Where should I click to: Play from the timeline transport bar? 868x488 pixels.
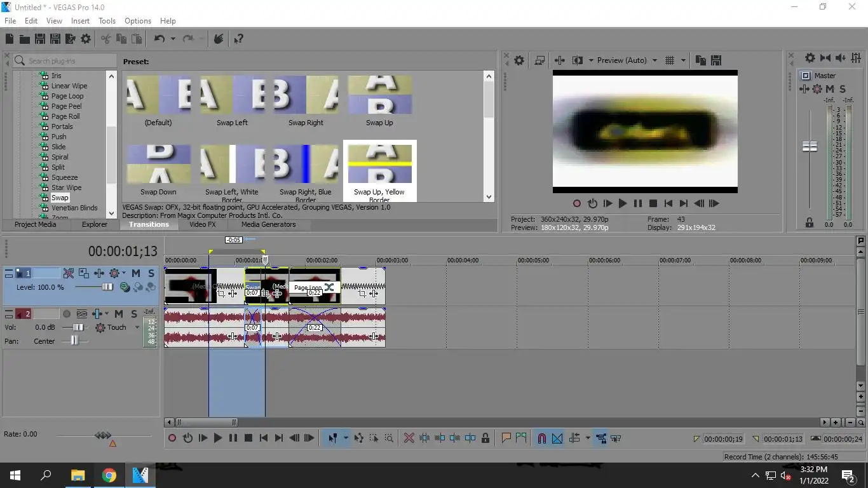pyautogui.click(x=218, y=438)
